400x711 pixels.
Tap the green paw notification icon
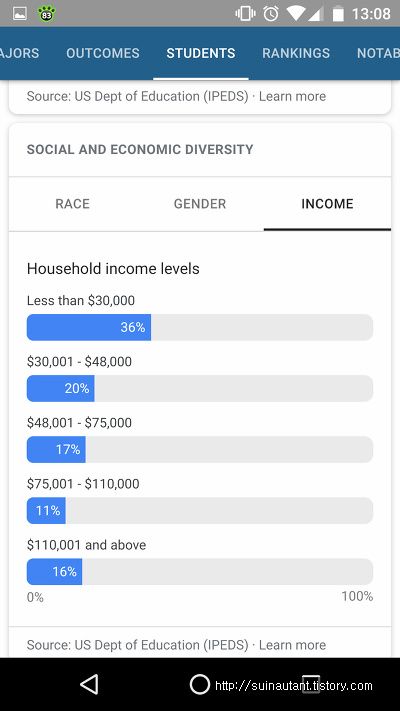46,14
